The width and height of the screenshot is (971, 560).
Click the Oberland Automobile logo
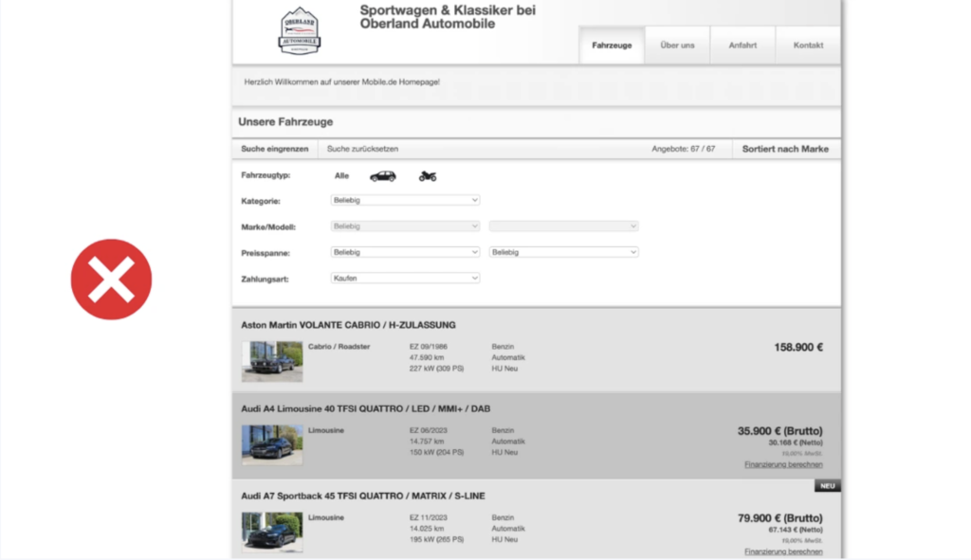pyautogui.click(x=300, y=30)
